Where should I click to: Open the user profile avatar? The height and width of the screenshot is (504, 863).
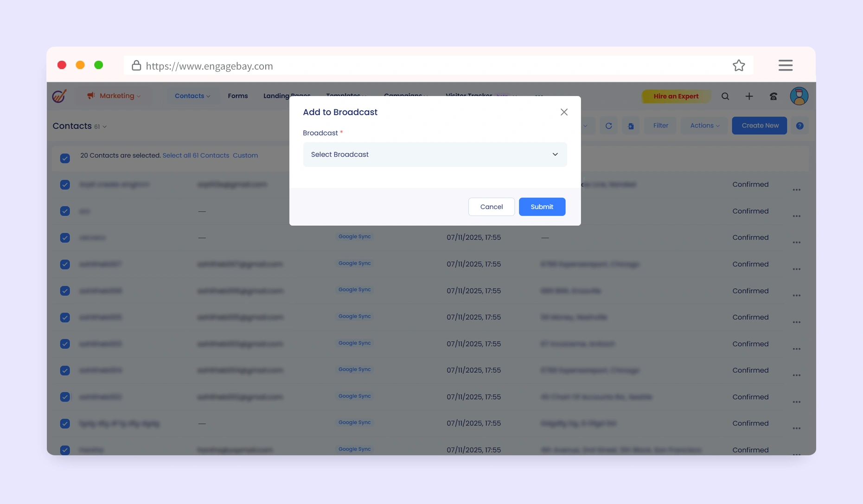tap(799, 96)
